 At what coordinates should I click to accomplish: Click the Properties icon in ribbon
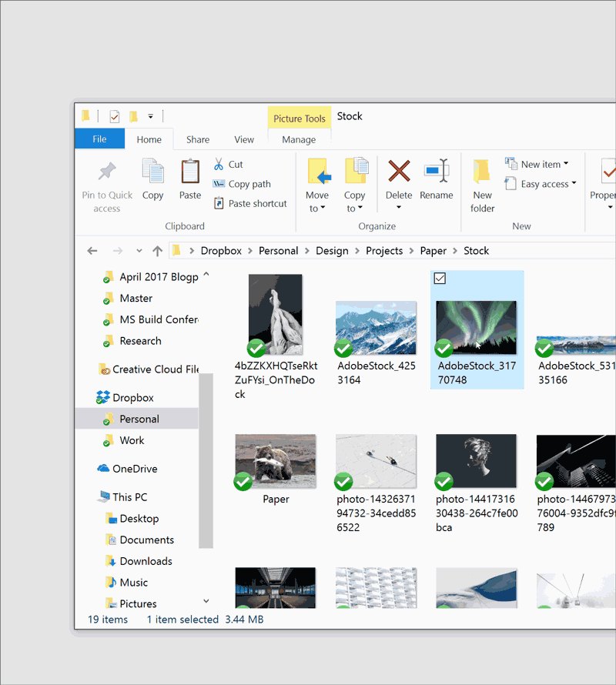[608, 171]
